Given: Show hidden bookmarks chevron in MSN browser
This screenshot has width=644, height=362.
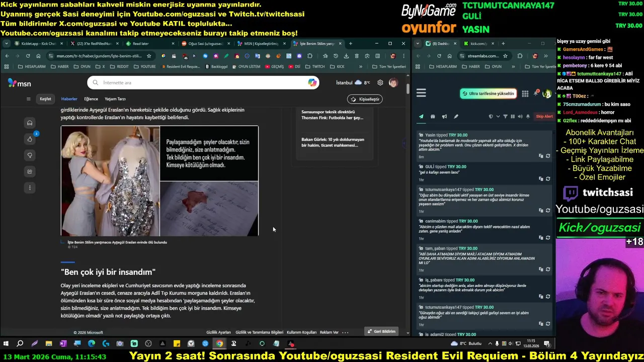Looking at the screenshot, I should click(x=361, y=66).
